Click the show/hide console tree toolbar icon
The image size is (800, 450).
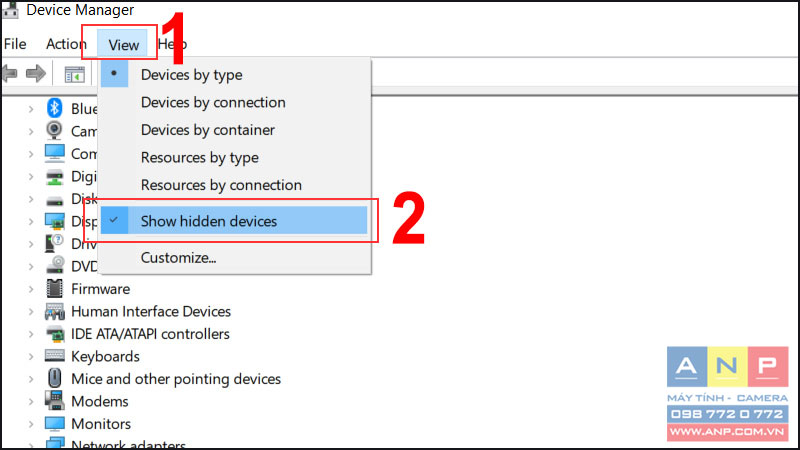[x=74, y=75]
